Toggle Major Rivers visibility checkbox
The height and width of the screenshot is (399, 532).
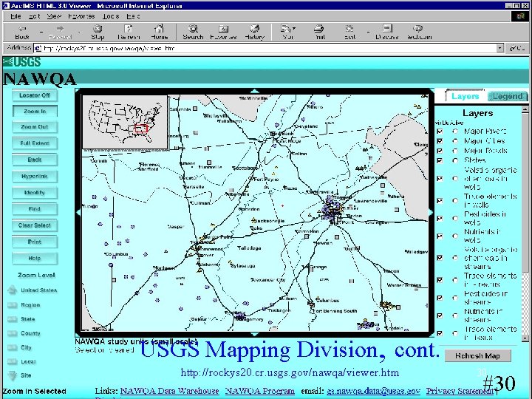[440, 132]
